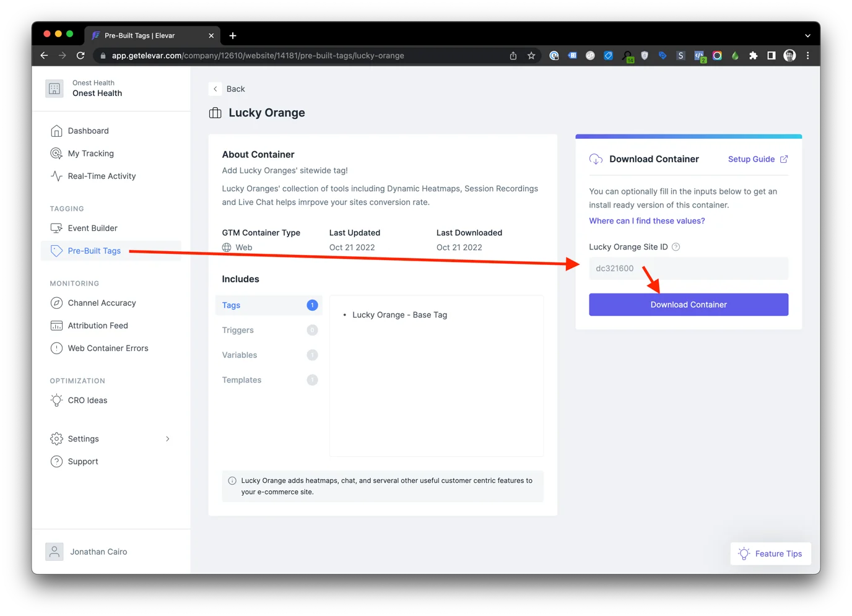This screenshot has height=616, width=852.
Task: Click the Dashboard home icon
Action: (x=56, y=131)
